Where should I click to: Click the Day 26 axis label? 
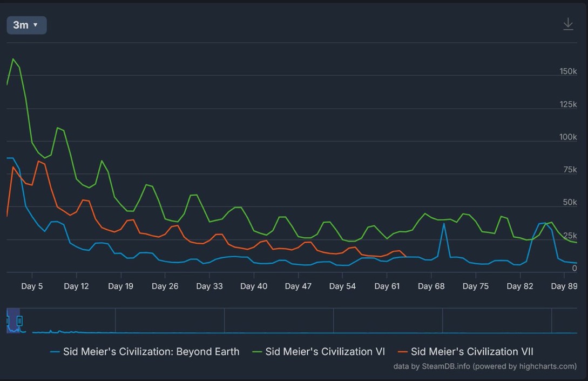tap(165, 286)
